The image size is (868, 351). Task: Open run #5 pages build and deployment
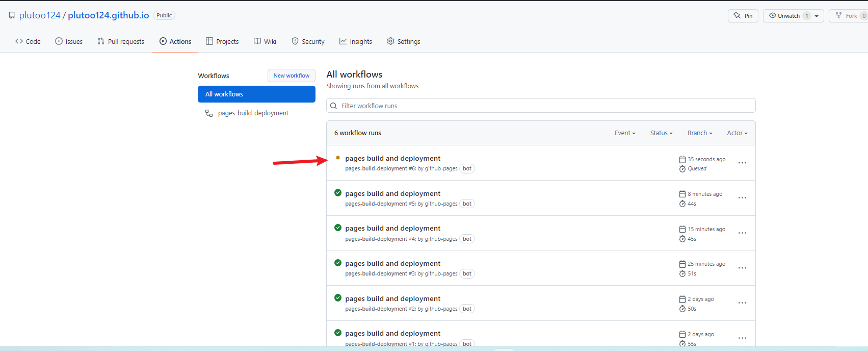click(x=392, y=193)
